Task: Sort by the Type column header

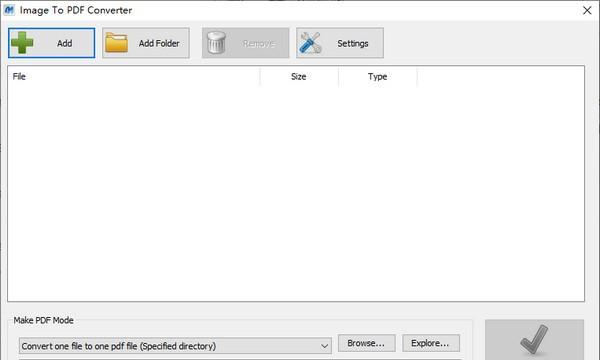Action: coord(378,77)
